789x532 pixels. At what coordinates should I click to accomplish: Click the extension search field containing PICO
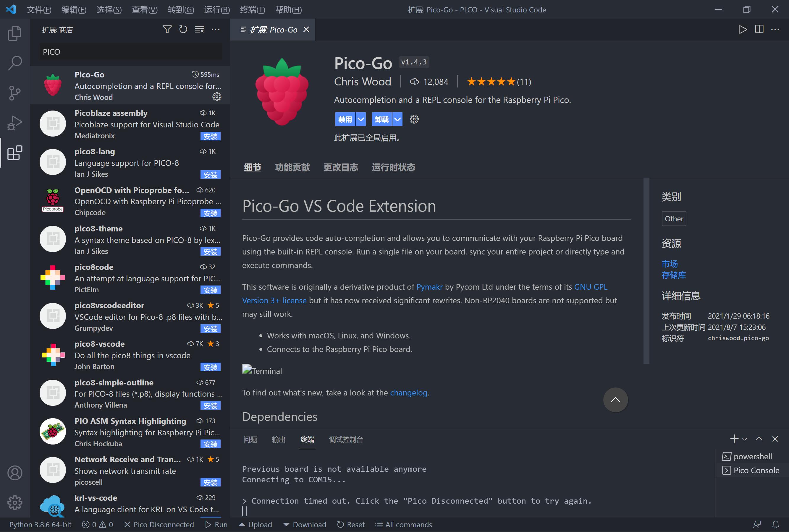click(131, 52)
